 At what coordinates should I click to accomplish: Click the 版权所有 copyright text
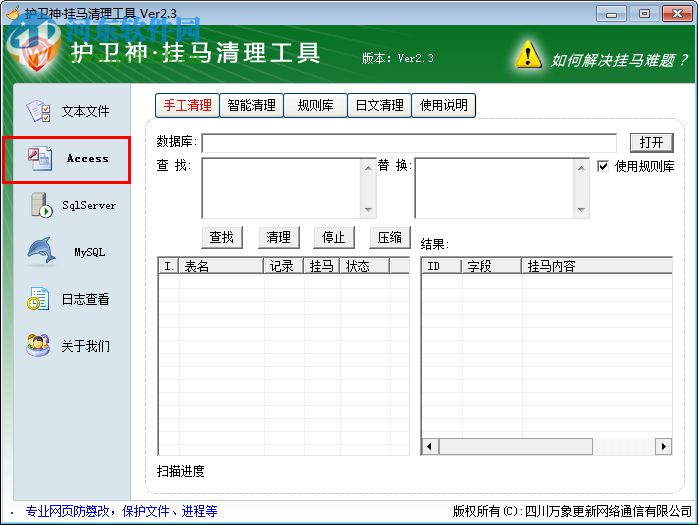[x=572, y=511]
